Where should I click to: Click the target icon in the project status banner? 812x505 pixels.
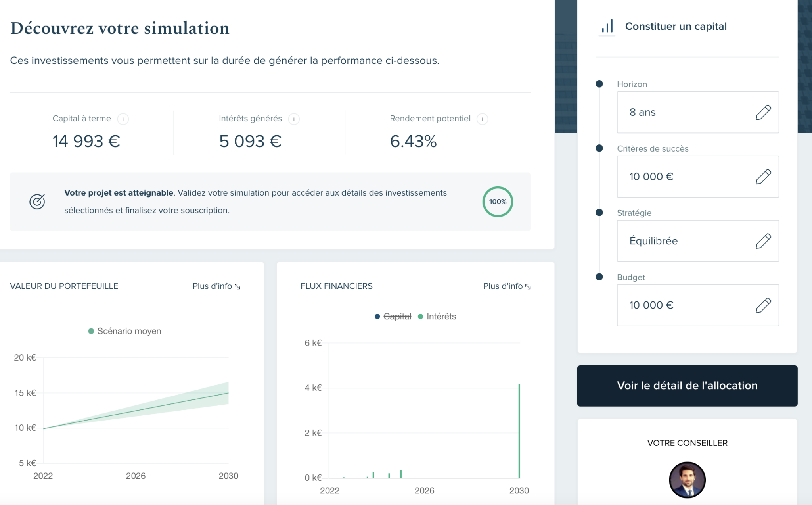(x=37, y=202)
